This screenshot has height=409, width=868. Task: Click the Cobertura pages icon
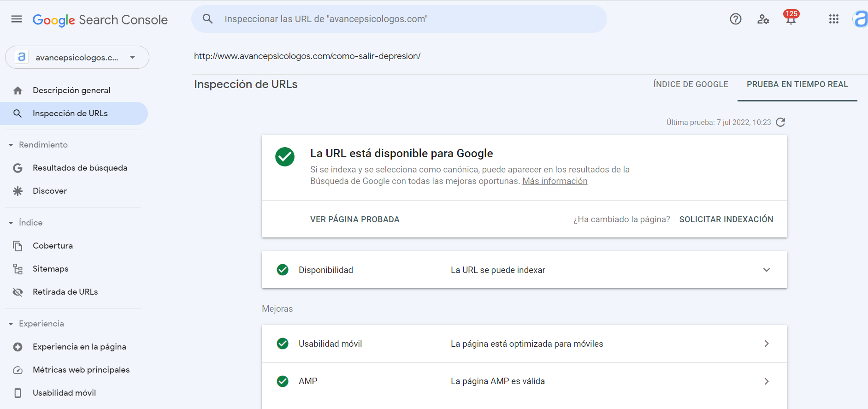pos(18,246)
